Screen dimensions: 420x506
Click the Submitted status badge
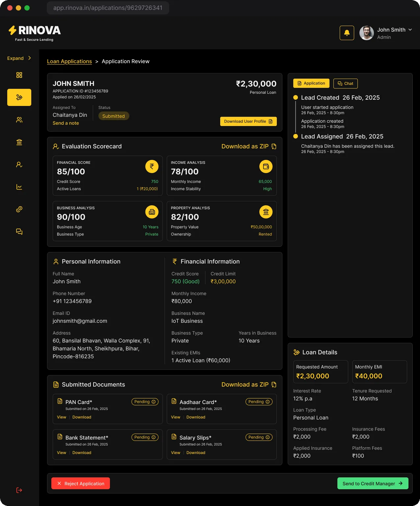click(114, 116)
